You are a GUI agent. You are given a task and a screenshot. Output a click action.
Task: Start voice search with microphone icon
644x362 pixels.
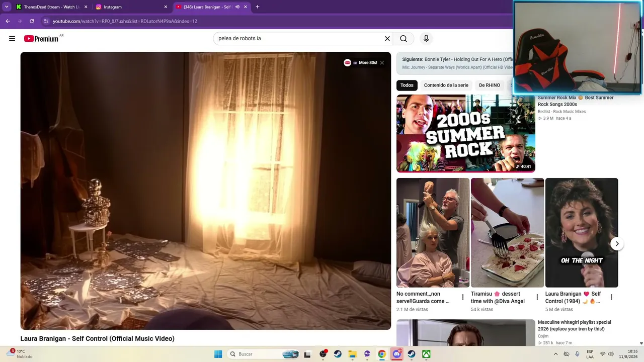pos(426,39)
